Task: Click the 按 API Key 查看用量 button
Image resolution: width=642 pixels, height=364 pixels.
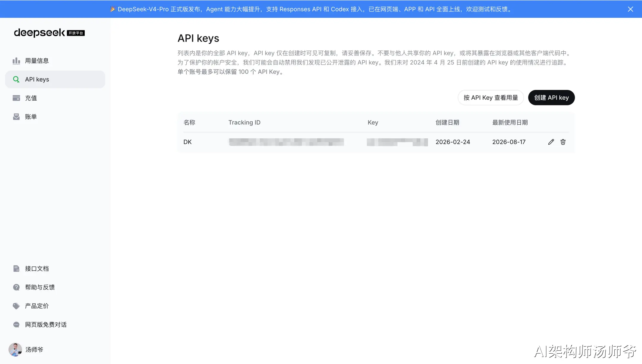Action: (491, 98)
